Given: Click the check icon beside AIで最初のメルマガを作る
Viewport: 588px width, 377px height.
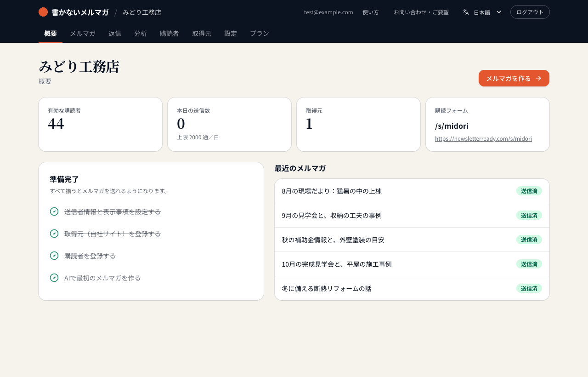Looking at the screenshot, I should pos(54,278).
